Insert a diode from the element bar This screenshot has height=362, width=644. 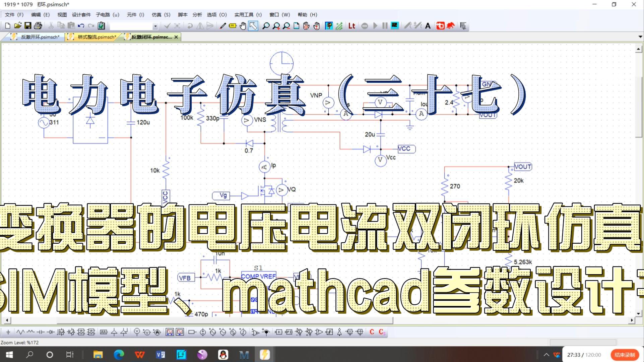(51, 332)
